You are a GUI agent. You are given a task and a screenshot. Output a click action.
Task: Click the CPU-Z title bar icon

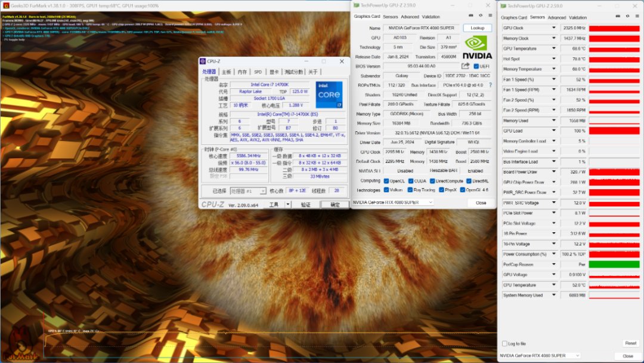pos(203,61)
